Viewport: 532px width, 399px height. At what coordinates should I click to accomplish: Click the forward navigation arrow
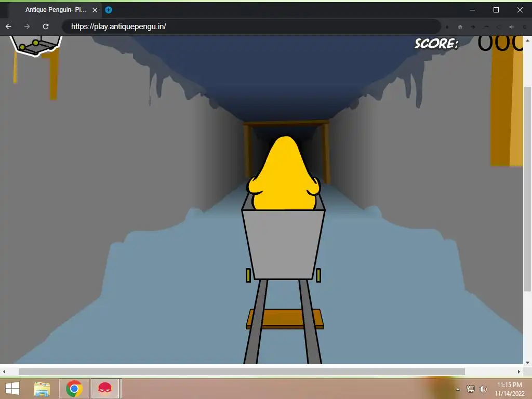[x=27, y=26]
